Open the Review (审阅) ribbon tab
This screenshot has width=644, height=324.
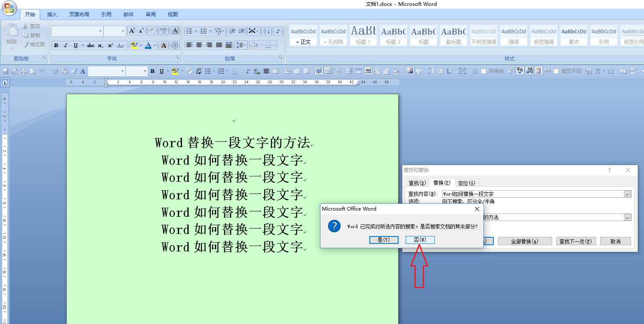click(151, 15)
